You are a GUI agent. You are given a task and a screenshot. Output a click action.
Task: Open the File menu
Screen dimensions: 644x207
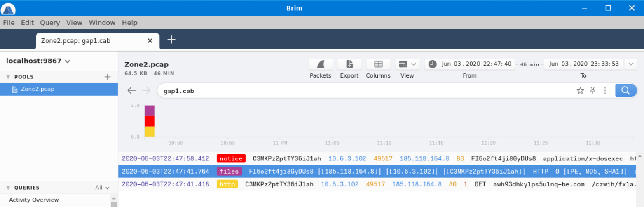coord(9,23)
